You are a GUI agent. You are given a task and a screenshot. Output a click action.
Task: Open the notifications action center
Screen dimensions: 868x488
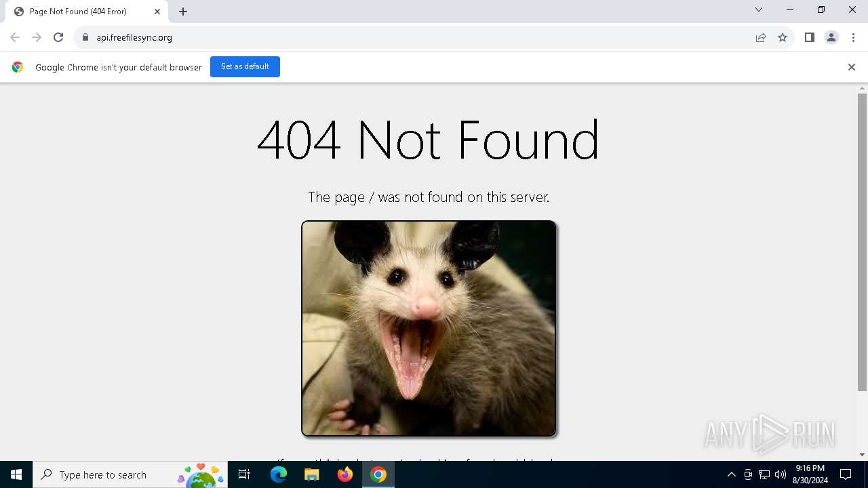pyautogui.click(x=846, y=474)
